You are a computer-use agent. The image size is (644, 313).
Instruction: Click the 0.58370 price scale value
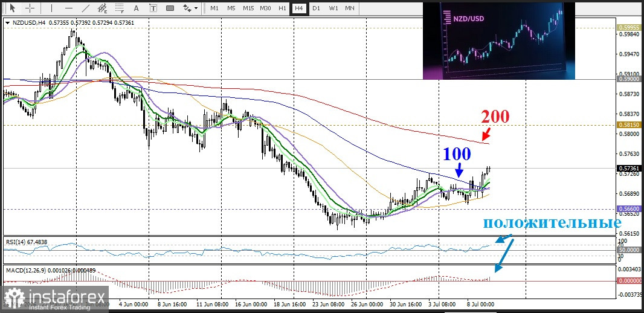628,114
